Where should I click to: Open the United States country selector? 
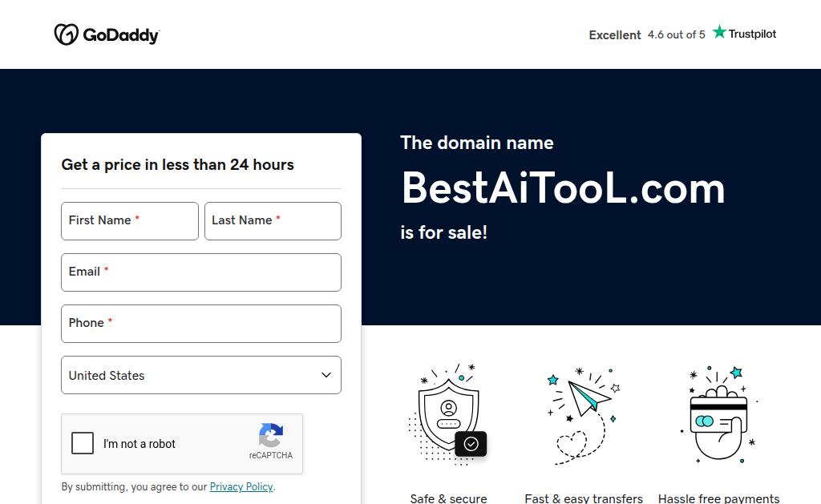[201, 375]
